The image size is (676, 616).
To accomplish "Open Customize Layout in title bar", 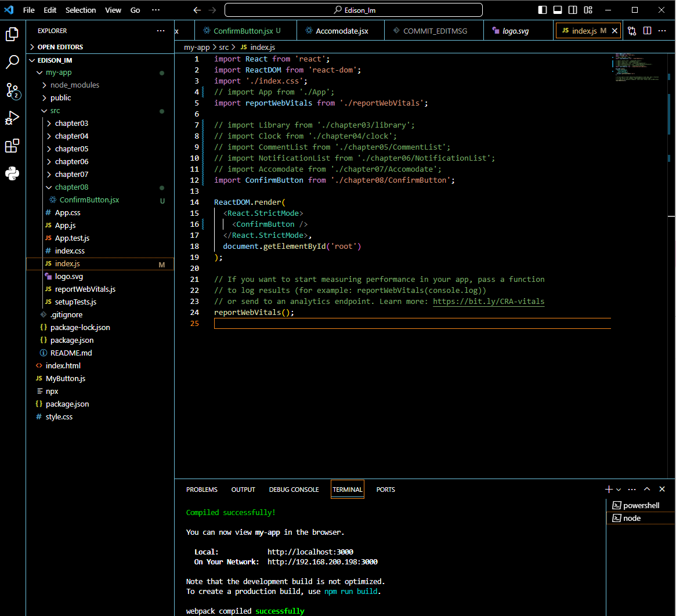I will [588, 10].
